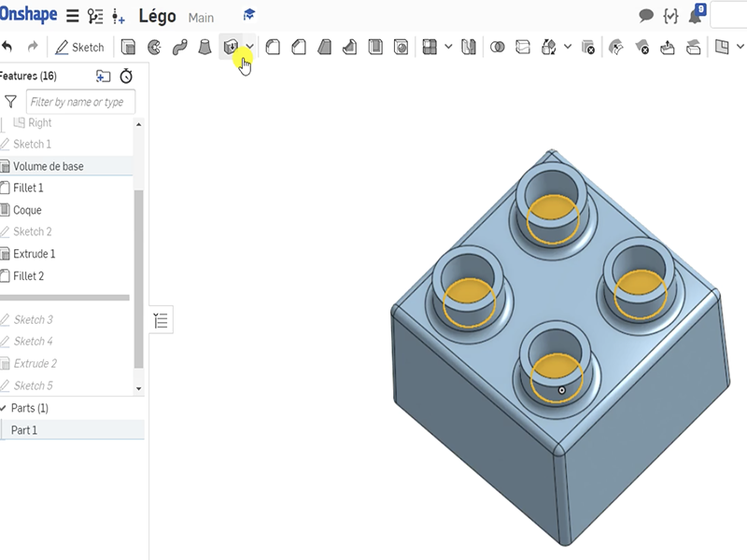Screen dimensions: 747x560
Task: Select the Shell tool
Action: [x=375, y=48]
